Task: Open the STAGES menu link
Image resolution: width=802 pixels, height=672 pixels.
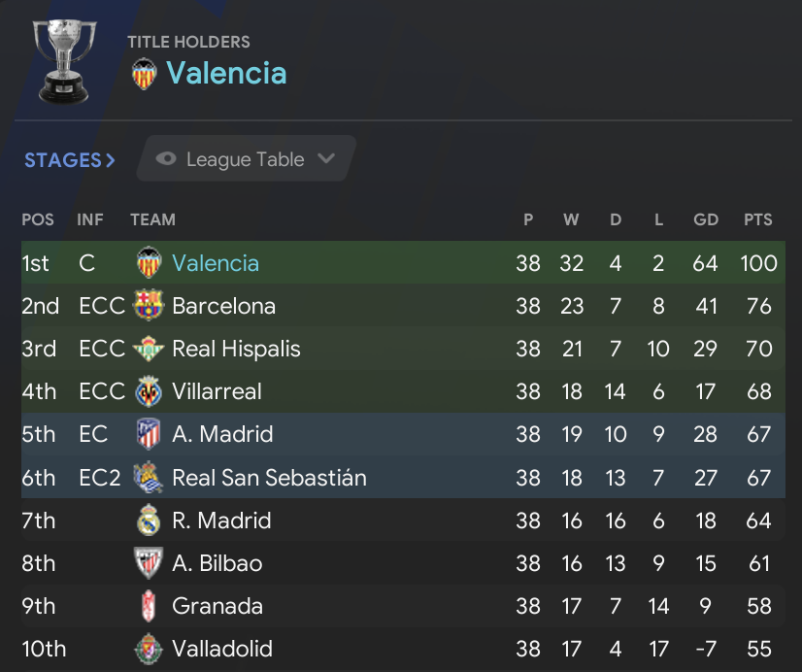Action: click(x=63, y=158)
